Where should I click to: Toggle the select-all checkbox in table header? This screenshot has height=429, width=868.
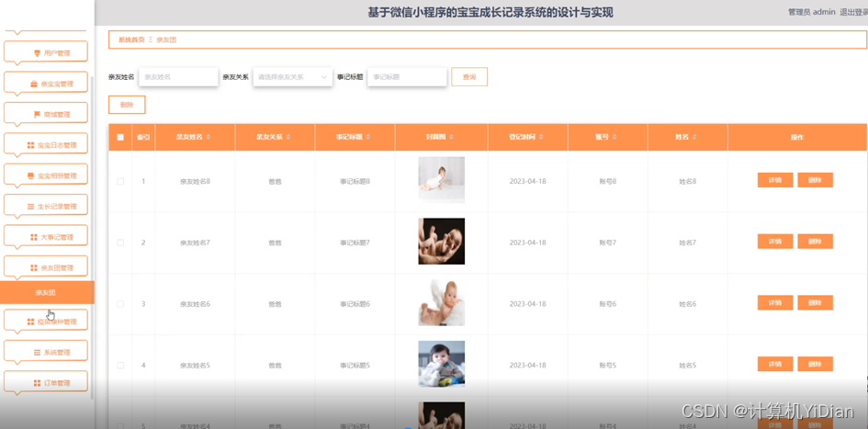coord(120,137)
